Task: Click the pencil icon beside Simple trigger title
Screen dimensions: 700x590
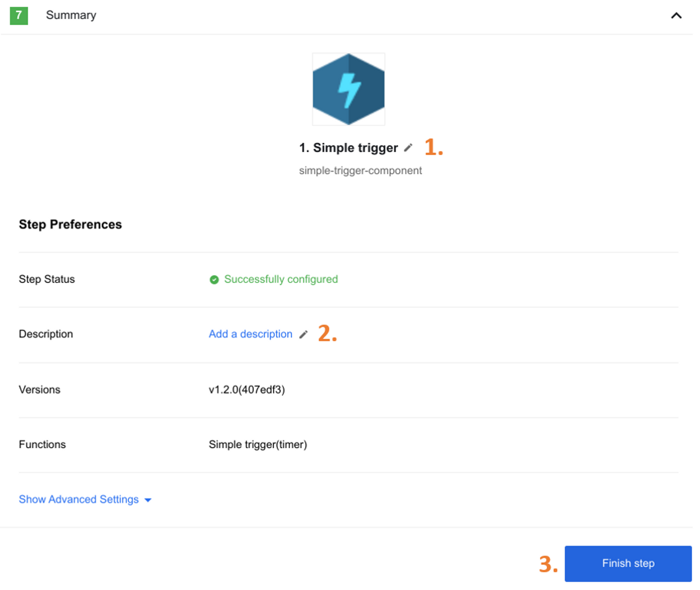Action: click(x=408, y=148)
